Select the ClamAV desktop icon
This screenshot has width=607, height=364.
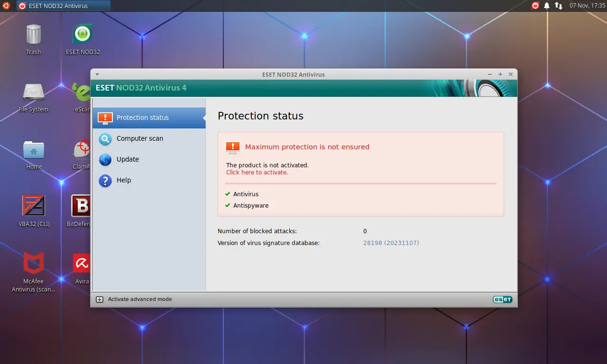(82, 155)
